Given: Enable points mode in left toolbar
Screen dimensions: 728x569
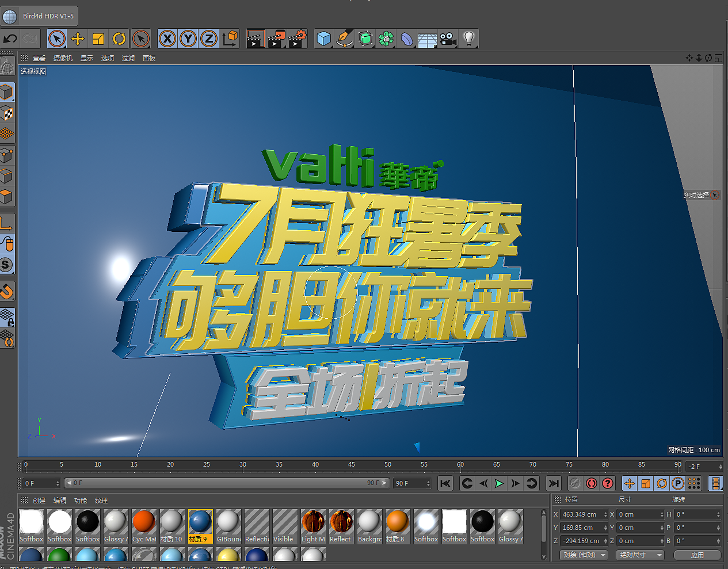Looking at the screenshot, I should (x=7, y=155).
